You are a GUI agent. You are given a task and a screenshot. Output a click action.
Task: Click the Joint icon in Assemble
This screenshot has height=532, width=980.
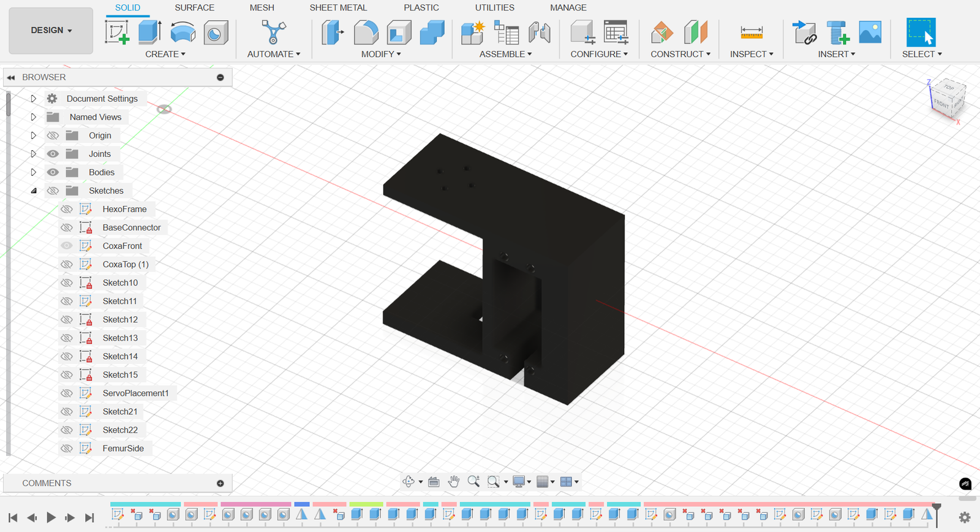(x=539, y=32)
